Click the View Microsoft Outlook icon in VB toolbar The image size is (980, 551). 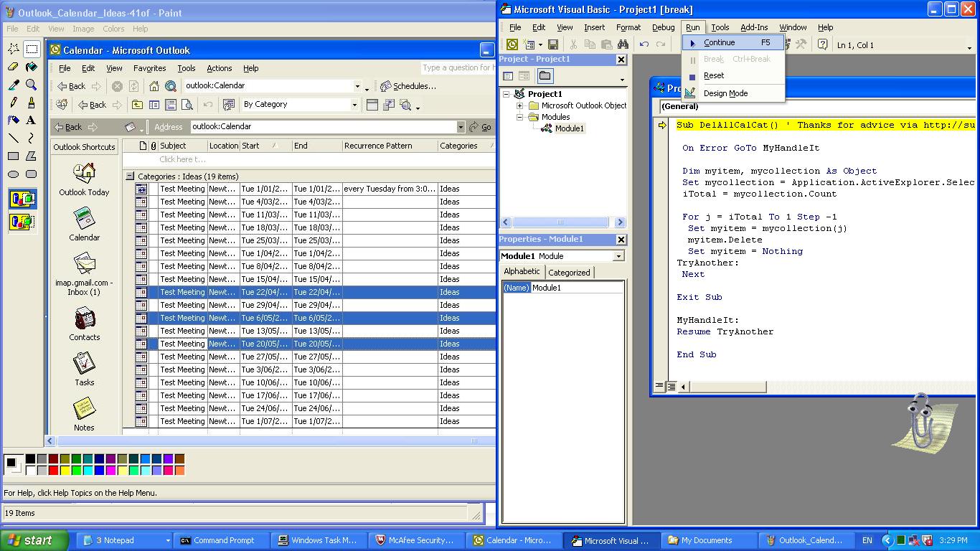point(512,44)
